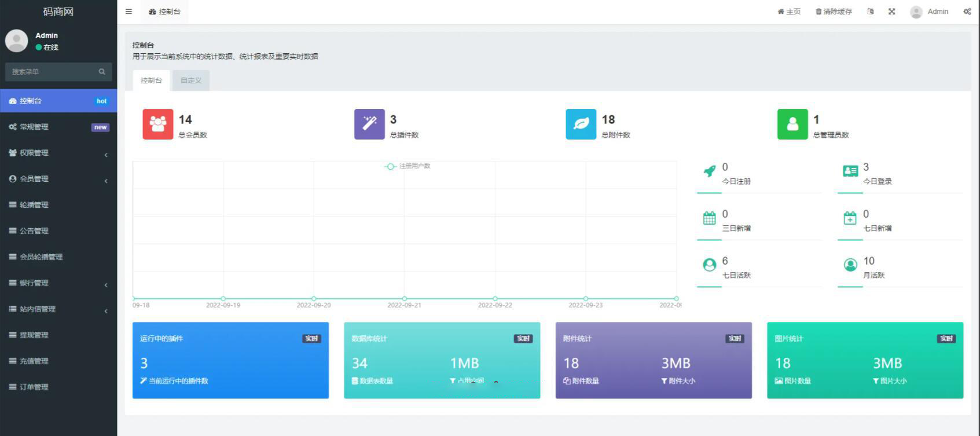The width and height of the screenshot is (980, 436).
Task: Expand the 站内信管理 sidebar menu
Action: [58, 309]
